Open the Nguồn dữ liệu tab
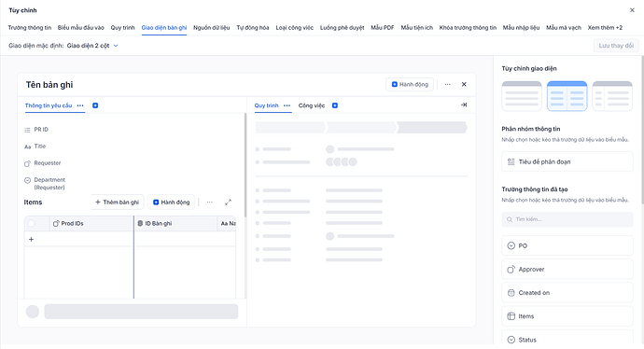The width and height of the screenshot is (644, 349). (x=212, y=27)
